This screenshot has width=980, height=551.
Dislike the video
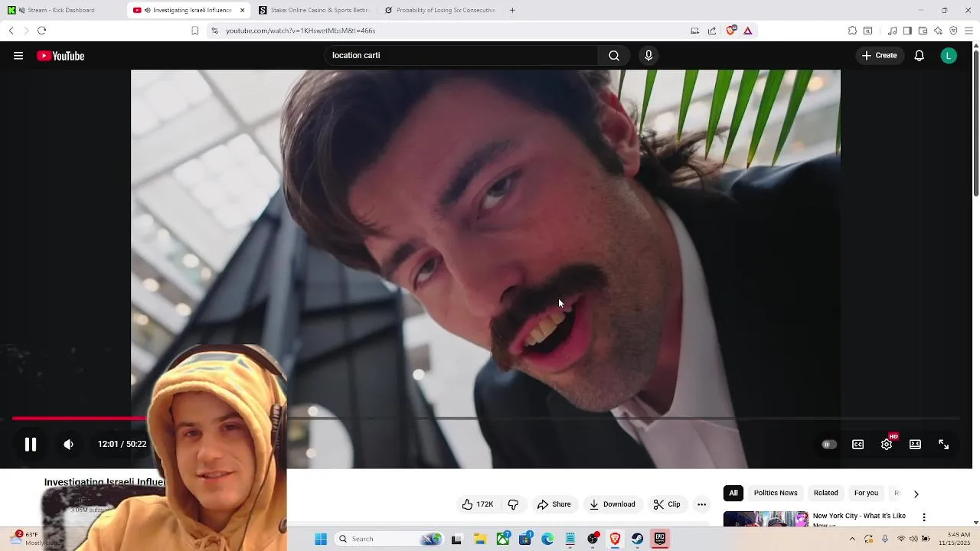pos(513,504)
